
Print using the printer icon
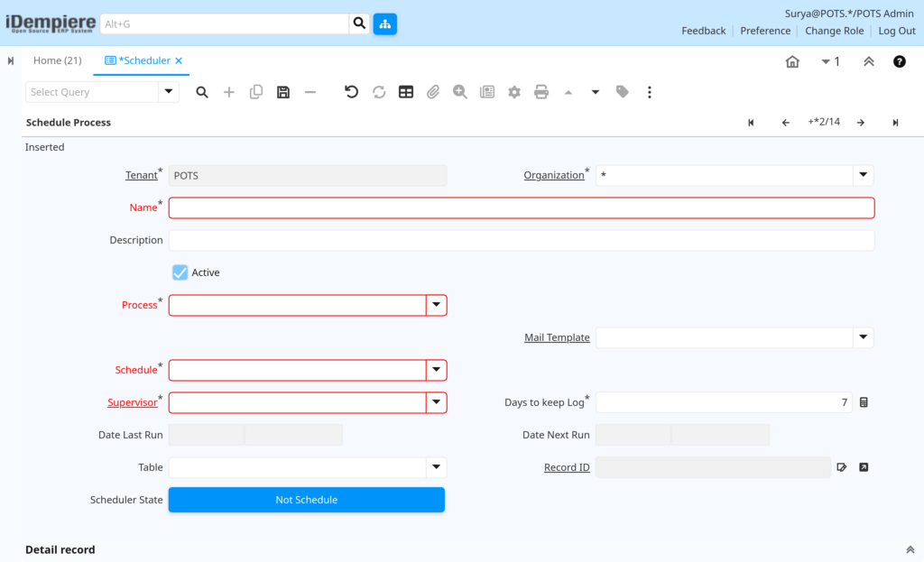541,92
